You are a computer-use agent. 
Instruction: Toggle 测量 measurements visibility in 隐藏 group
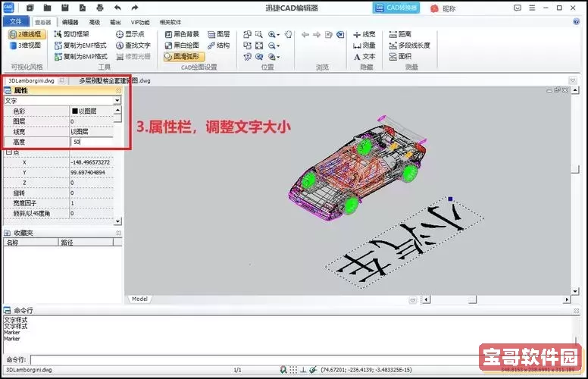[x=364, y=45]
